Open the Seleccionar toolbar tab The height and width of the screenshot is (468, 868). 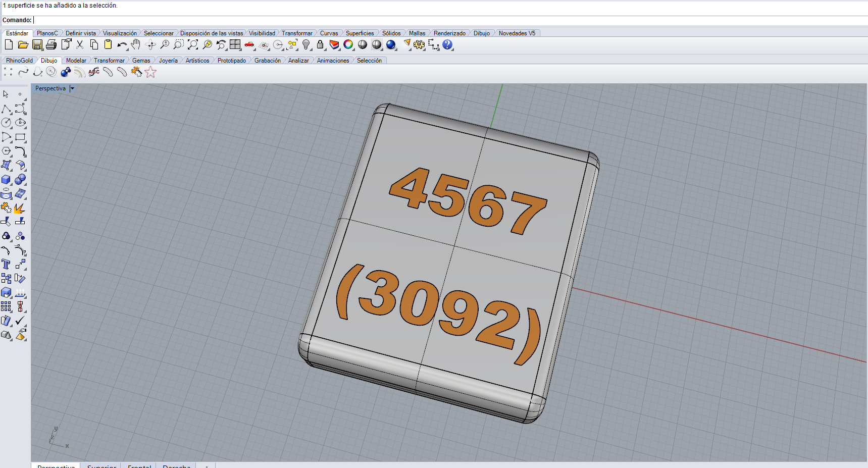coord(159,33)
